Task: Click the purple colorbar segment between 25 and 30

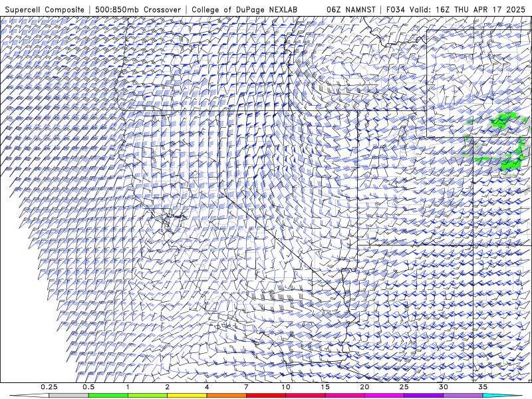Action: [424, 396]
